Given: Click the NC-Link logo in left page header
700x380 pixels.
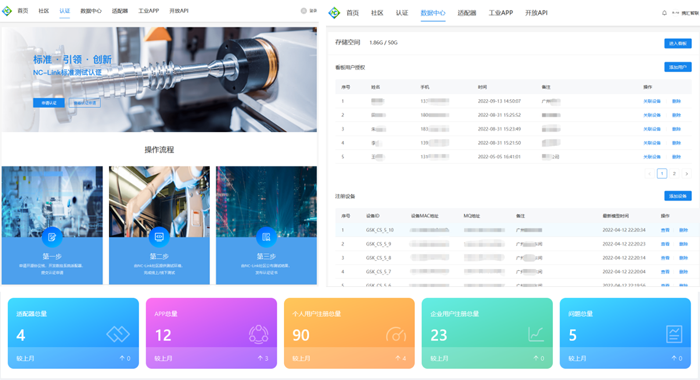Looking at the screenshot, I should [7, 11].
